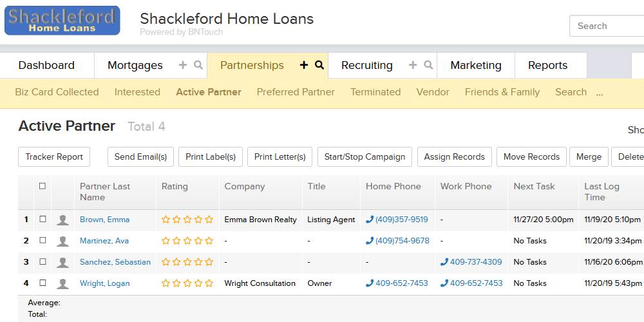
Task: Click the search icon next to Recruiting
Action: point(428,65)
